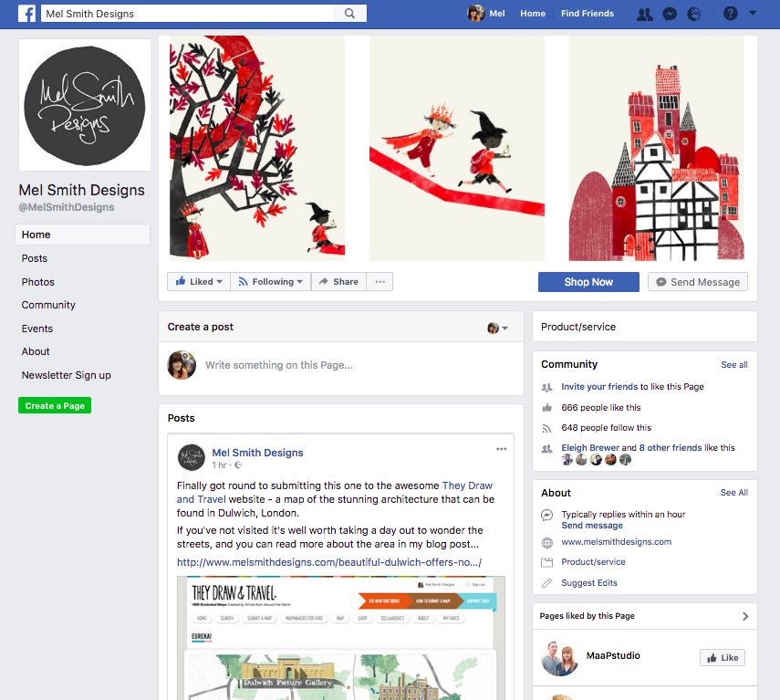Click the Home link in the top bar

[533, 14]
